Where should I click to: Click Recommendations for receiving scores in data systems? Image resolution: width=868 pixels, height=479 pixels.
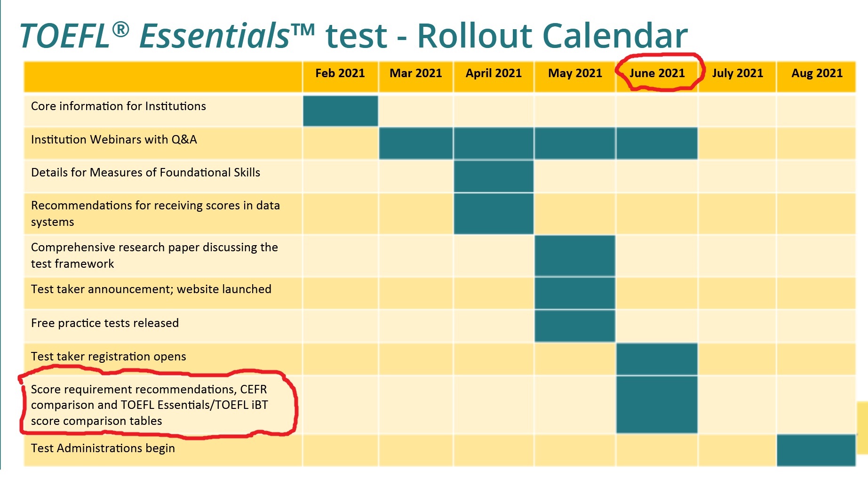coord(155,214)
